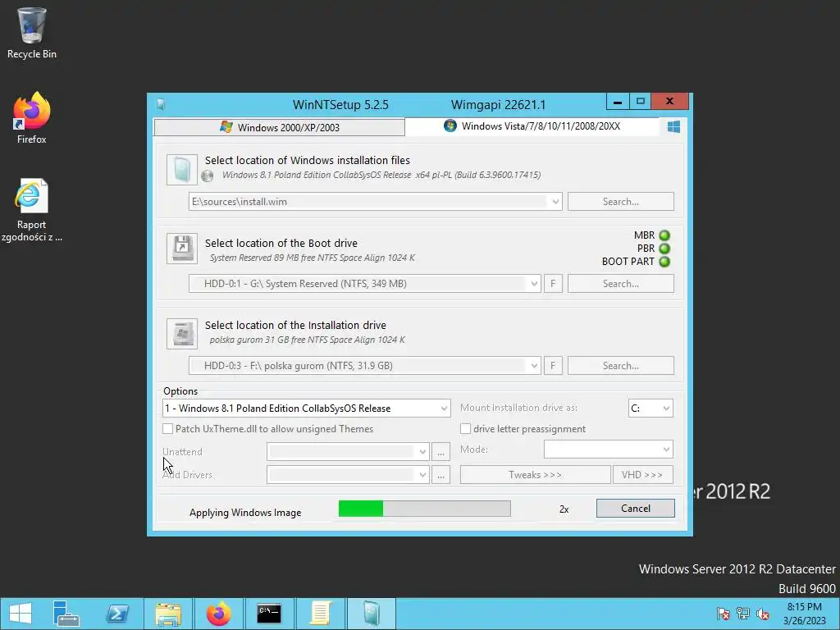Image resolution: width=840 pixels, height=630 pixels.
Task: Minimize the WinNTSetup window
Action: (618, 101)
